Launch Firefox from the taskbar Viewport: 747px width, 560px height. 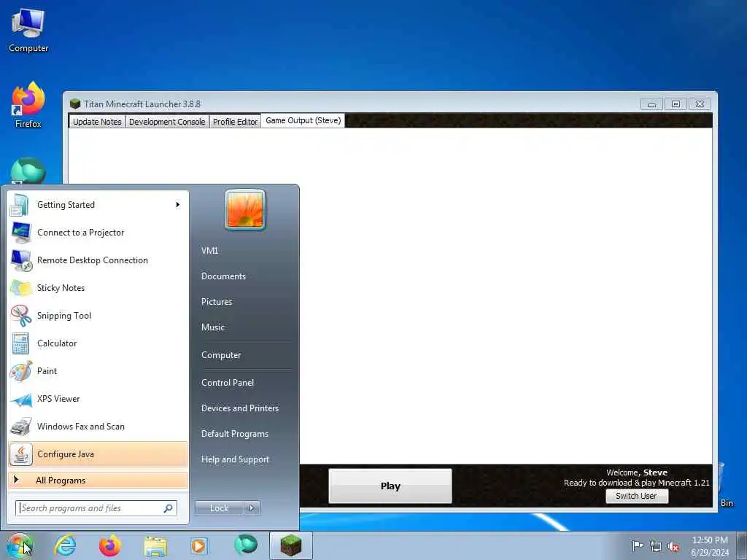point(110,545)
